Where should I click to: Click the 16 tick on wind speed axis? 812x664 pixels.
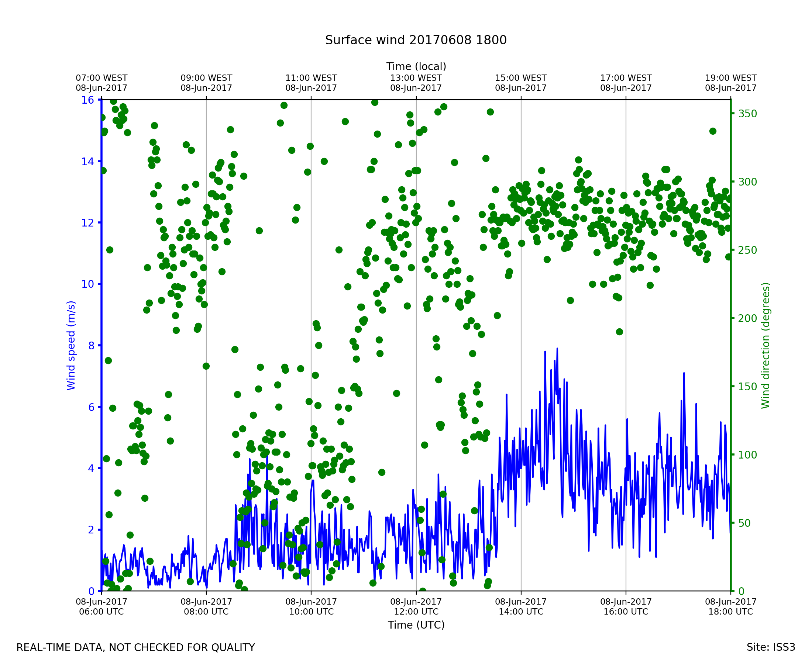(87, 100)
